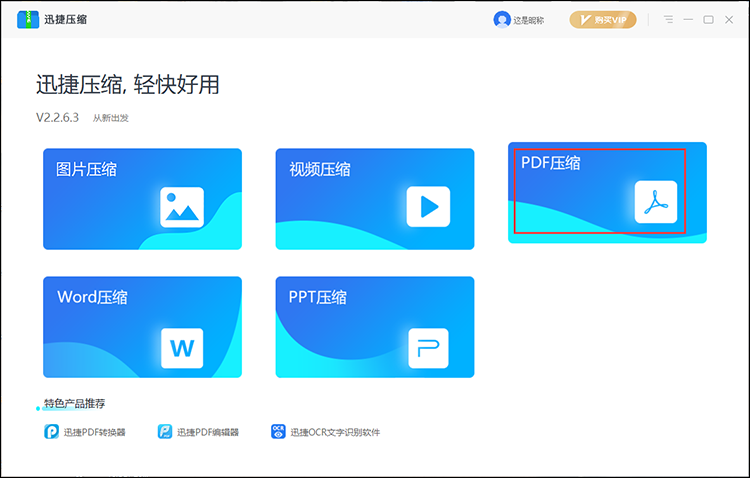This screenshot has width=750, height=478.
Task: Click the 迅捷压缩, 轻快好用 headline
Action: point(128,85)
